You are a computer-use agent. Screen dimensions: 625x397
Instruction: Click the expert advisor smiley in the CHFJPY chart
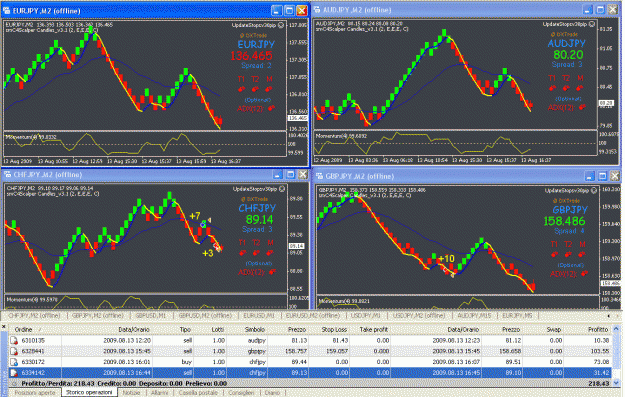[x=282, y=189]
